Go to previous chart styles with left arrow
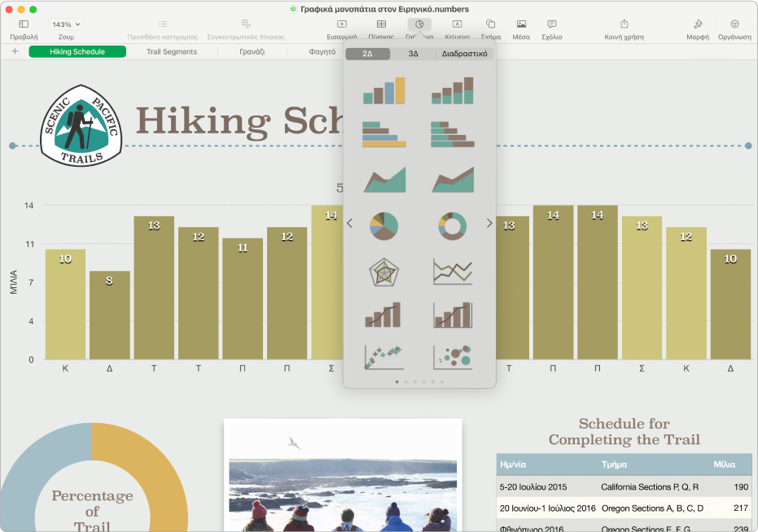Image resolution: width=758 pixels, height=532 pixels. tap(349, 224)
